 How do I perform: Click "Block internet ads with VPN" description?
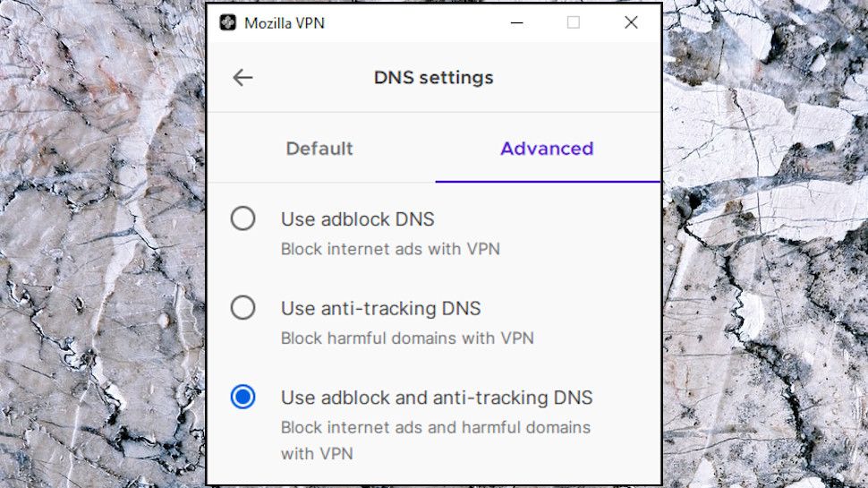pyautogui.click(x=390, y=249)
